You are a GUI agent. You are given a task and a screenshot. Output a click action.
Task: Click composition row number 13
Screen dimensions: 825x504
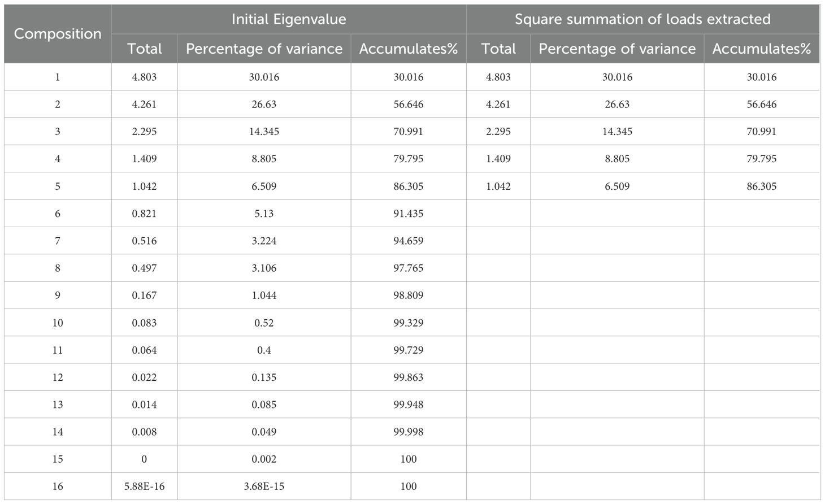[58, 405]
